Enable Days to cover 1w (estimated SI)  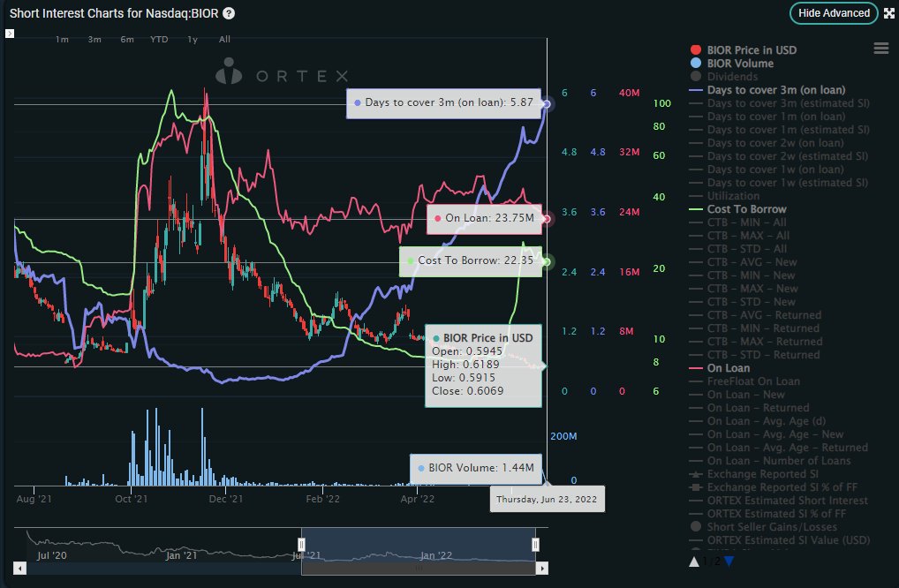(x=779, y=183)
